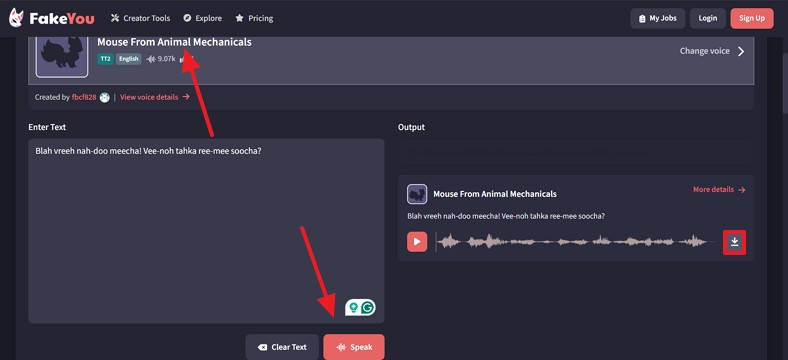Click the Sign Up button
Viewport: 788px width, 360px height.
[x=752, y=19]
